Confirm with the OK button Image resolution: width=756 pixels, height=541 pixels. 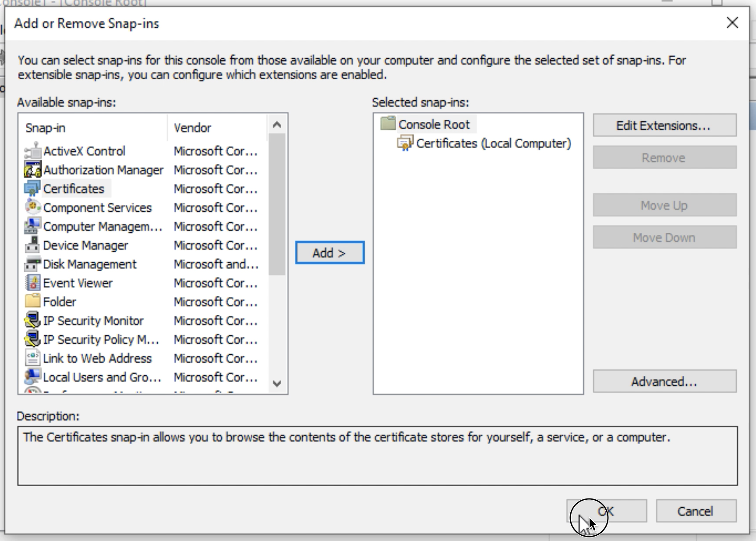tap(607, 511)
